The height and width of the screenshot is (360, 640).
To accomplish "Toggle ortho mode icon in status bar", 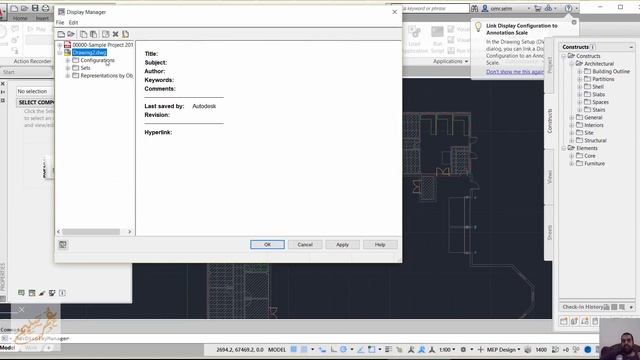I will 333,349.
